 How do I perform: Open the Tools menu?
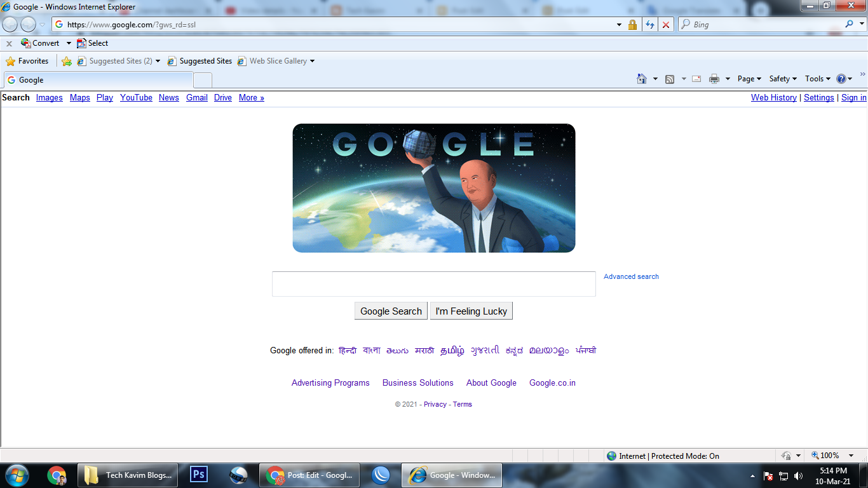click(x=818, y=79)
